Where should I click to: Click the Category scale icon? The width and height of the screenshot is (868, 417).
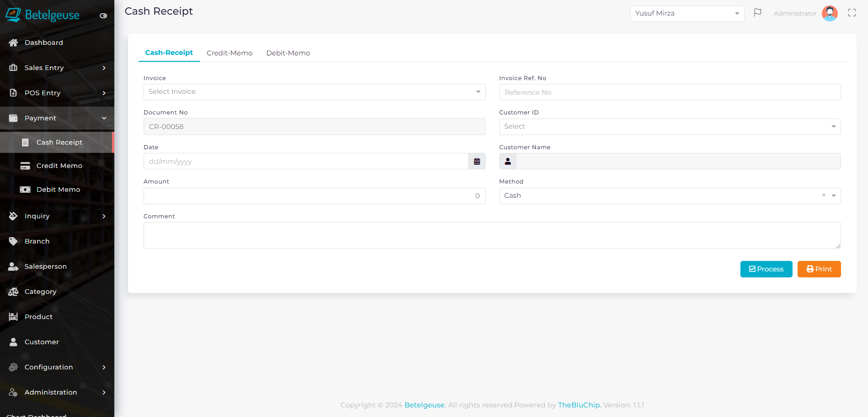pos(13,292)
